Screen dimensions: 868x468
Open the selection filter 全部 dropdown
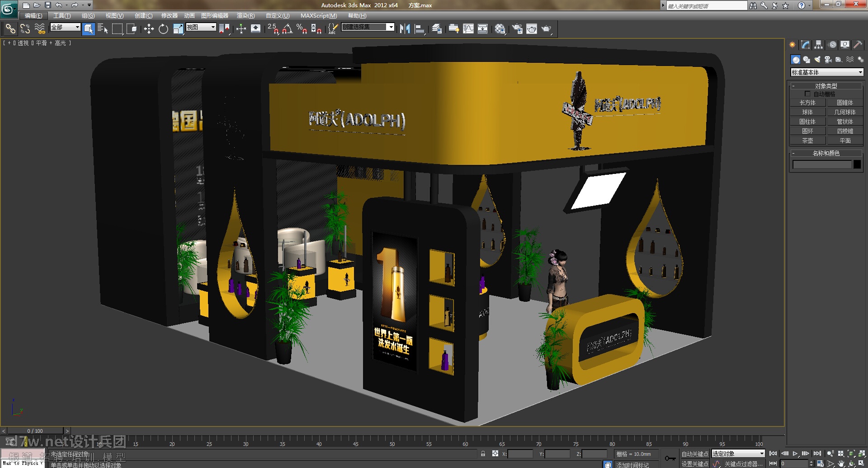[65, 27]
